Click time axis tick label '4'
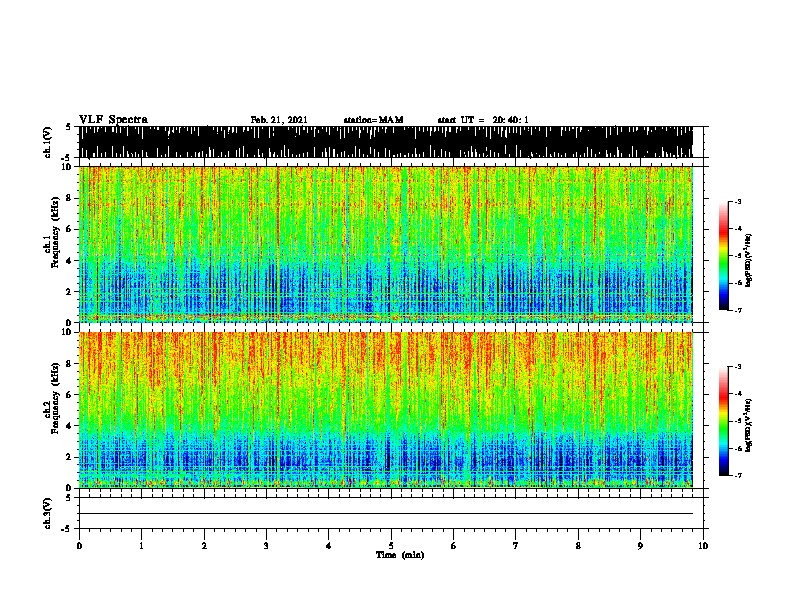The width and height of the screenshot is (792, 612). click(x=329, y=546)
